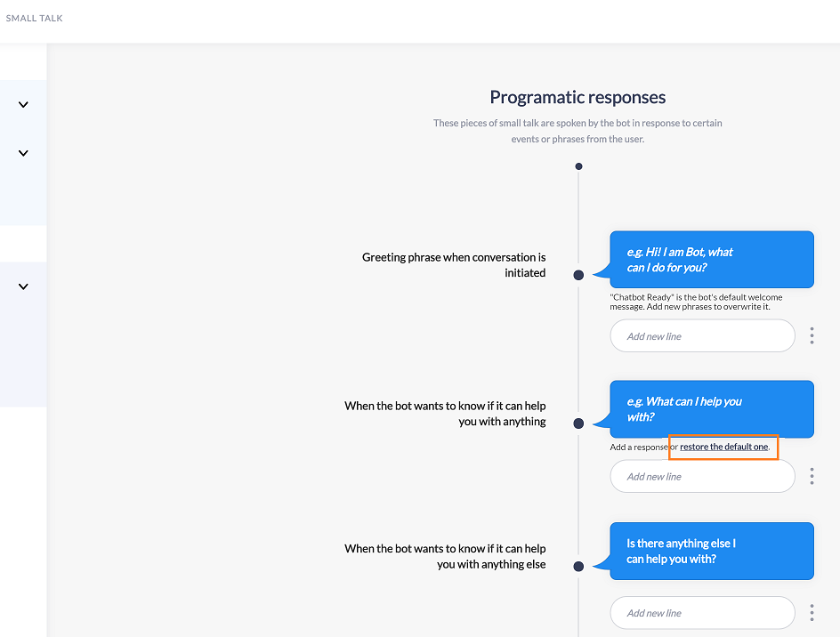Image resolution: width=840 pixels, height=637 pixels.
Task: Focus 'Add new line' field under 'anything else'
Action: coord(702,613)
